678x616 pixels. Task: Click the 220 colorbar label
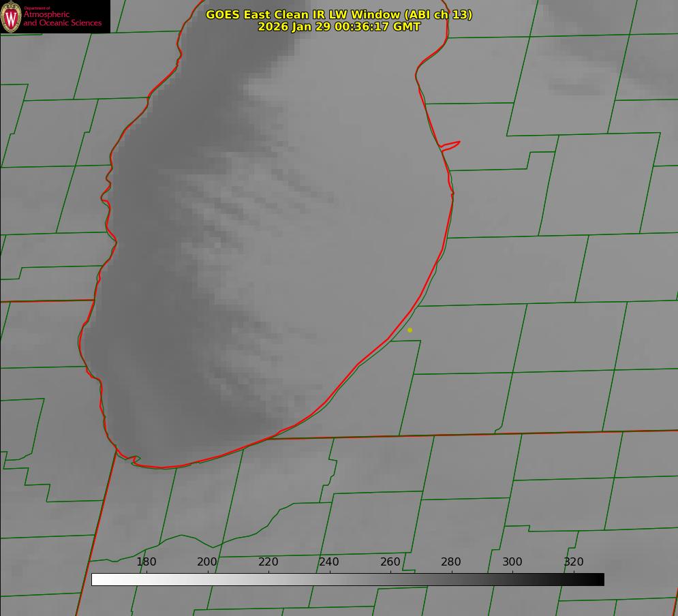268,562
